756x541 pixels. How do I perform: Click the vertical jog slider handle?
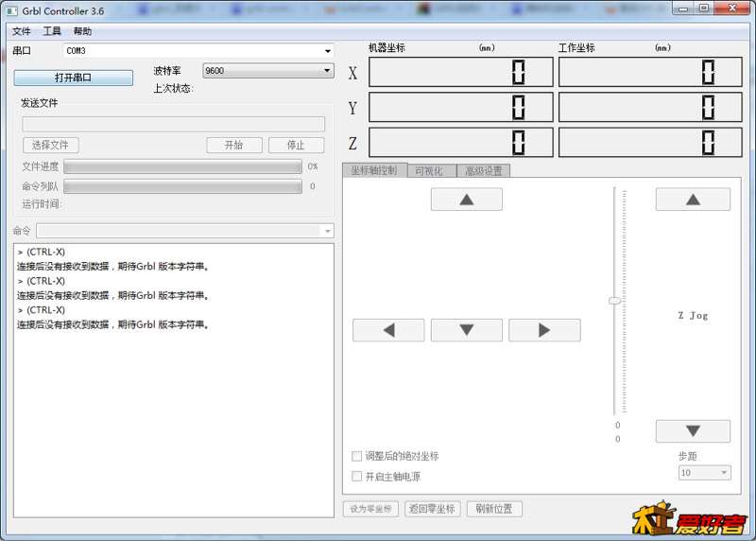[x=615, y=300]
